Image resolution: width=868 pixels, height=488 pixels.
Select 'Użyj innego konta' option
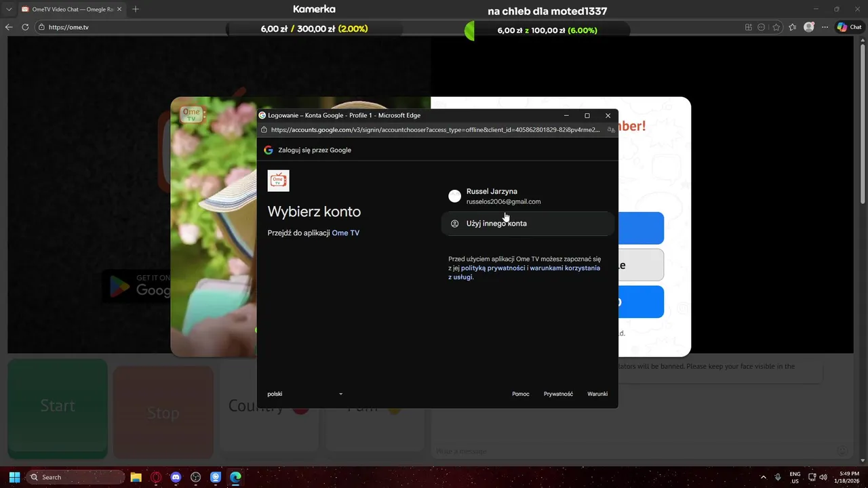click(x=528, y=224)
